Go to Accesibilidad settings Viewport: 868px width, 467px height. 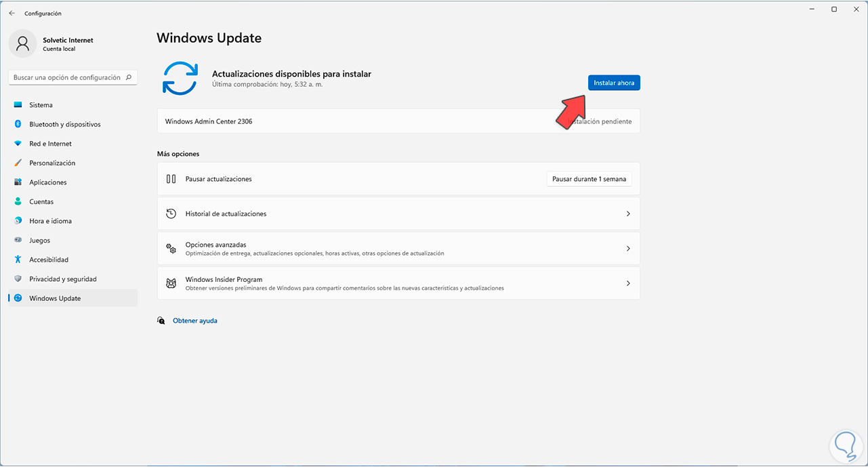pos(73,260)
